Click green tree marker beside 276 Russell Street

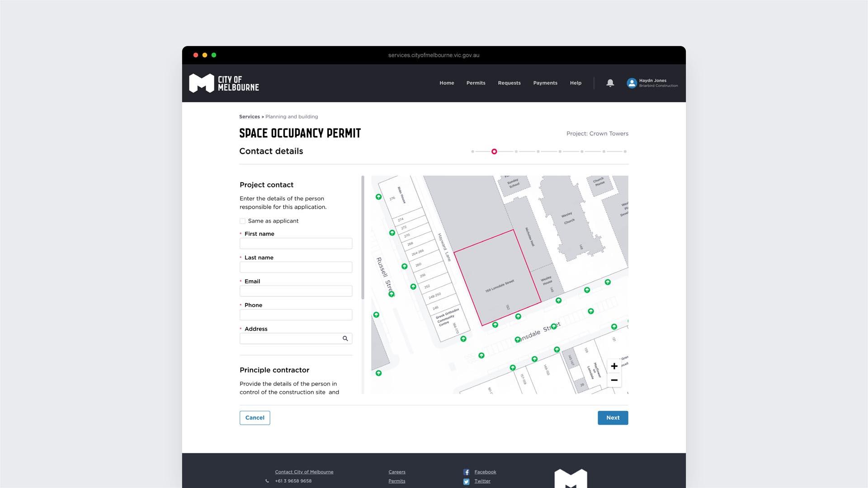click(378, 197)
